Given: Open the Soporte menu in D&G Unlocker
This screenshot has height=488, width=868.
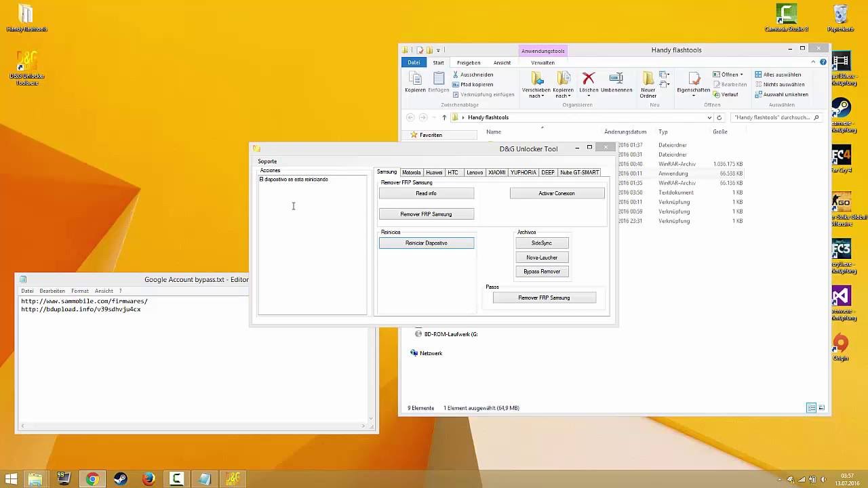Looking at the screenshot, I should (267, 161).
